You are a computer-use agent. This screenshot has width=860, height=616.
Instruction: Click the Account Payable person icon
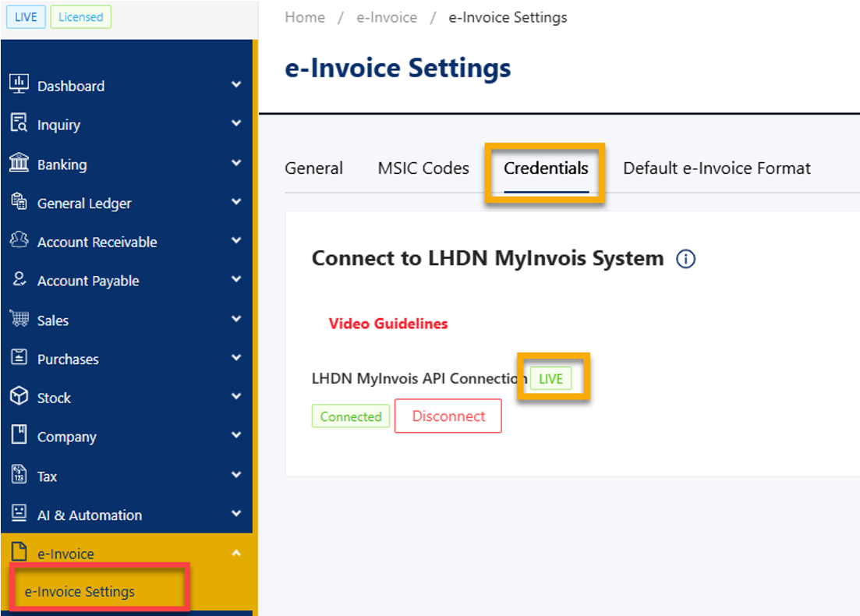coord(19,278)
